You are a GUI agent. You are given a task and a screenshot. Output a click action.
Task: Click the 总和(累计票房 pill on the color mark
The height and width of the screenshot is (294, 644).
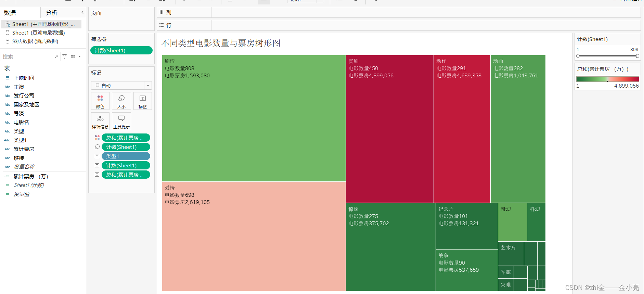point(126,138)
